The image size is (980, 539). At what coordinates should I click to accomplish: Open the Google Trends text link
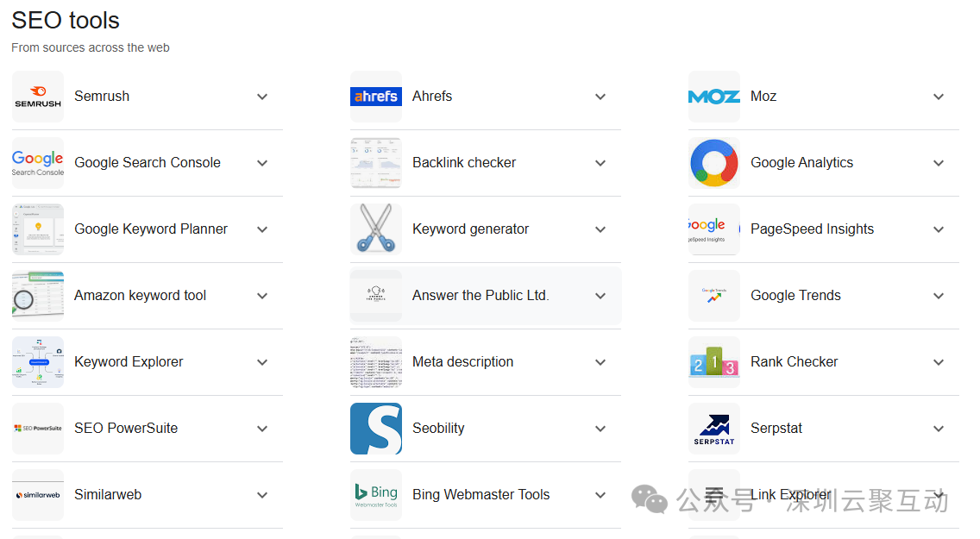795,296
